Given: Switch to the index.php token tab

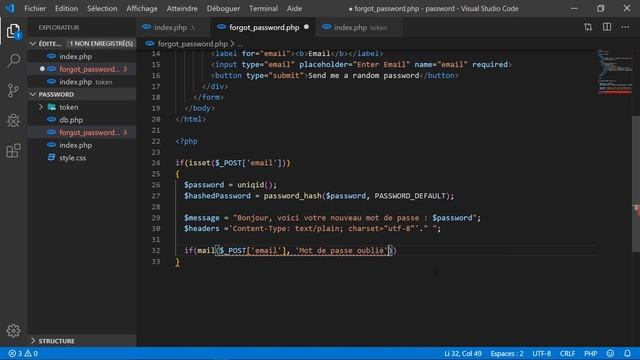Looking at the screenshot, I should tap(359, 27).
